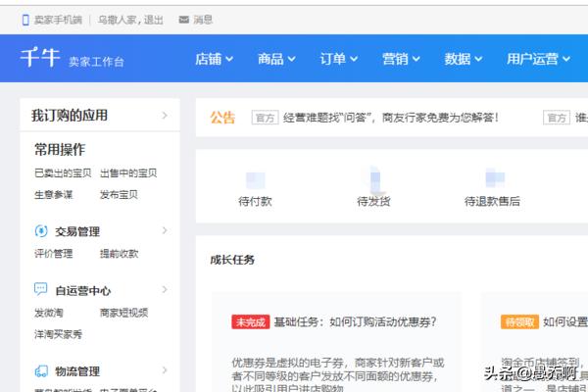
Task: Click the icon above 待发货
Action: pyautogui.click(x=374, y=178)
